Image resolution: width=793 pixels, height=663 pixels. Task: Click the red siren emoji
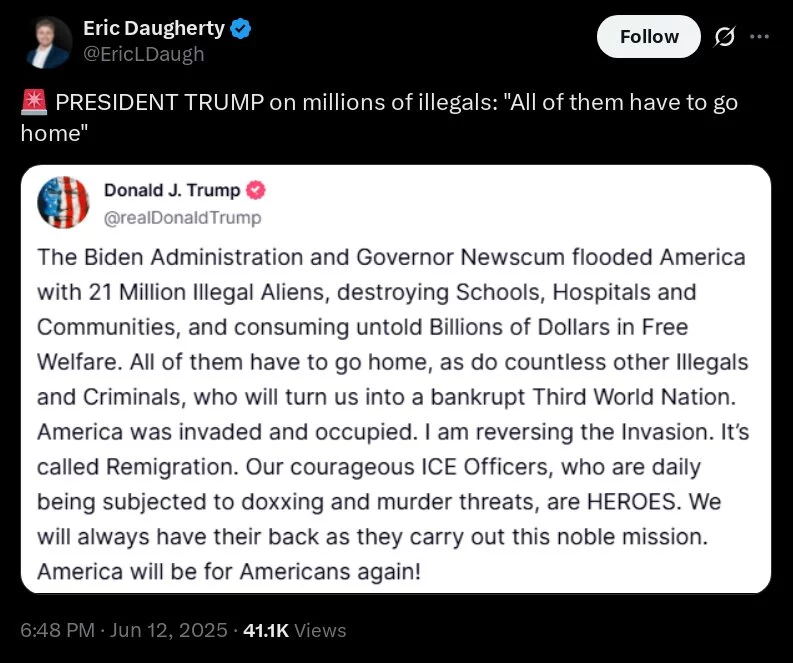coord(34,102)
